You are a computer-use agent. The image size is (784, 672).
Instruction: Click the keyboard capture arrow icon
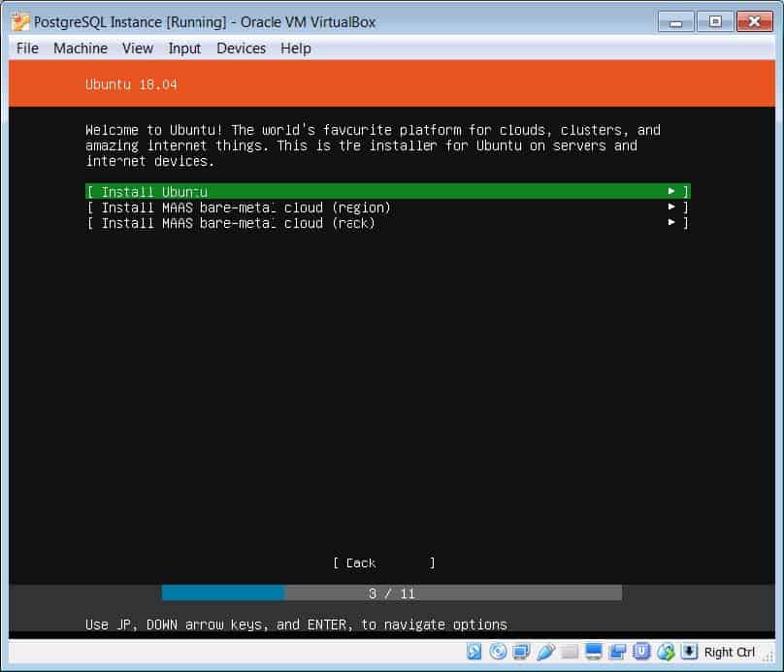[689, 652]
